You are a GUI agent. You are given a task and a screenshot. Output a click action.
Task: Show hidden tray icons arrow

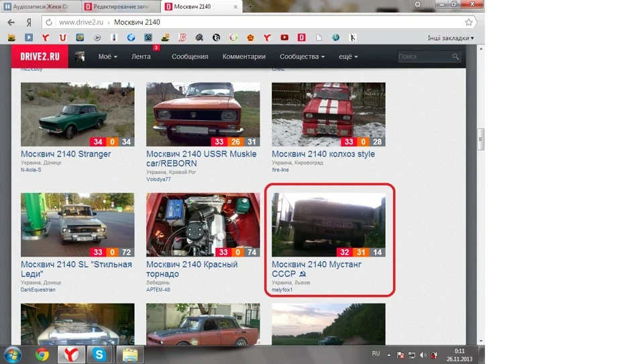tap(388, 355)
